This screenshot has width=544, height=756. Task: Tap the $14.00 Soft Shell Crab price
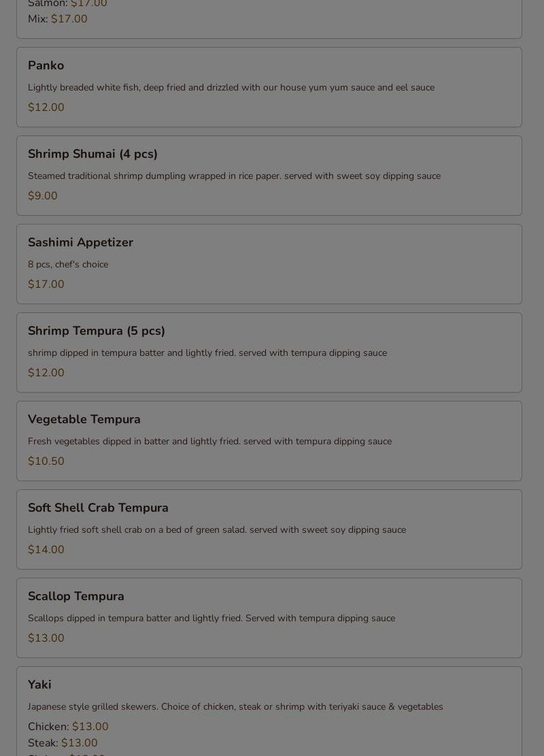(46, 550)
